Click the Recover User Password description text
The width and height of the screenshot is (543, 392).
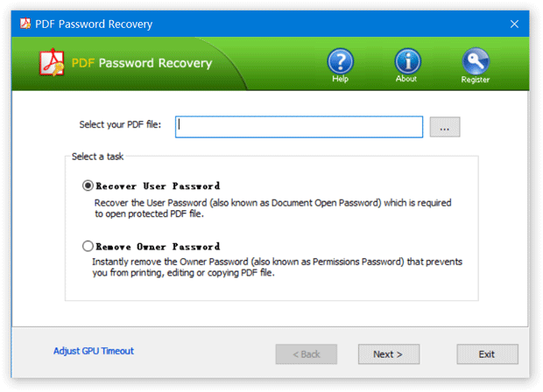[272, 207]
